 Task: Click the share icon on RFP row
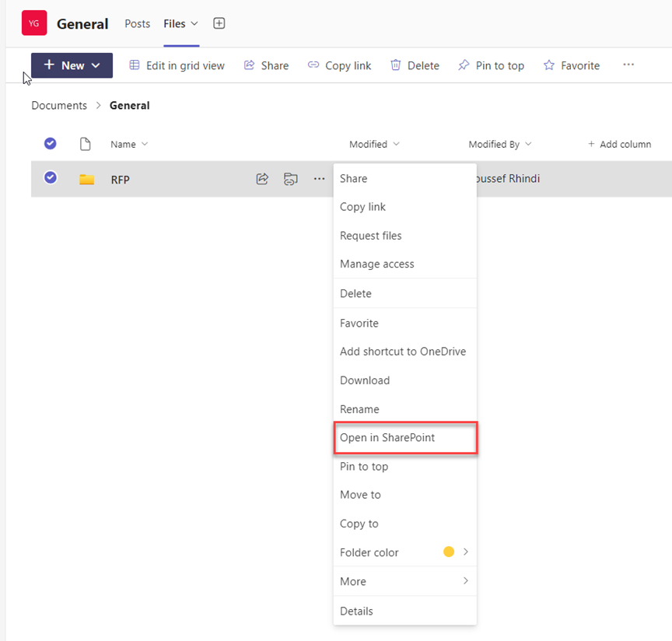pyautogui.click(x=262, y=179)
